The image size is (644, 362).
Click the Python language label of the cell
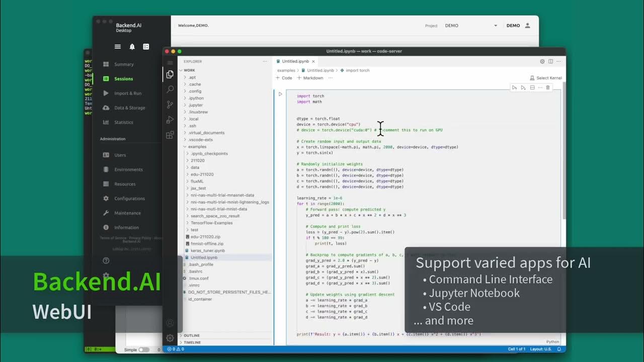pos(552,341)
